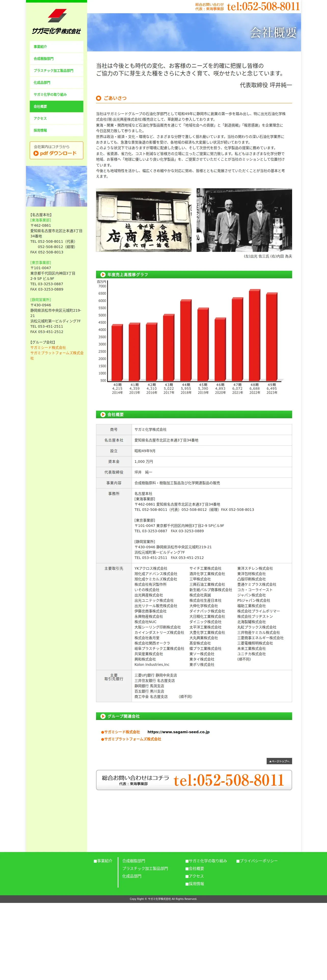Click the orange arrow icon on pdf download
The width and height of the screenshot is (327, 980).
(x=36, y=153)
